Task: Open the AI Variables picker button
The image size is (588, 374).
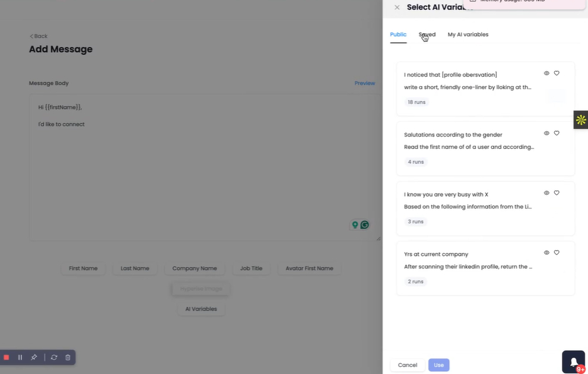Action: (201, 309)
